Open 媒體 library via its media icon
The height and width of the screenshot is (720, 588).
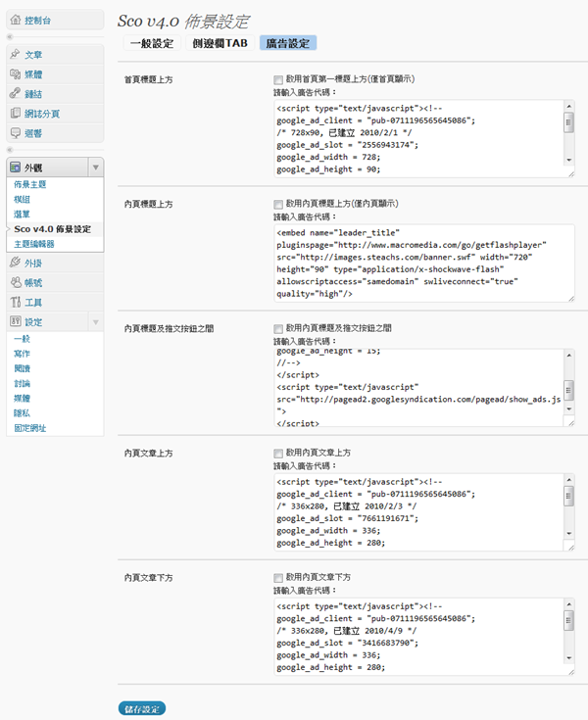click(x=16, y=73)
